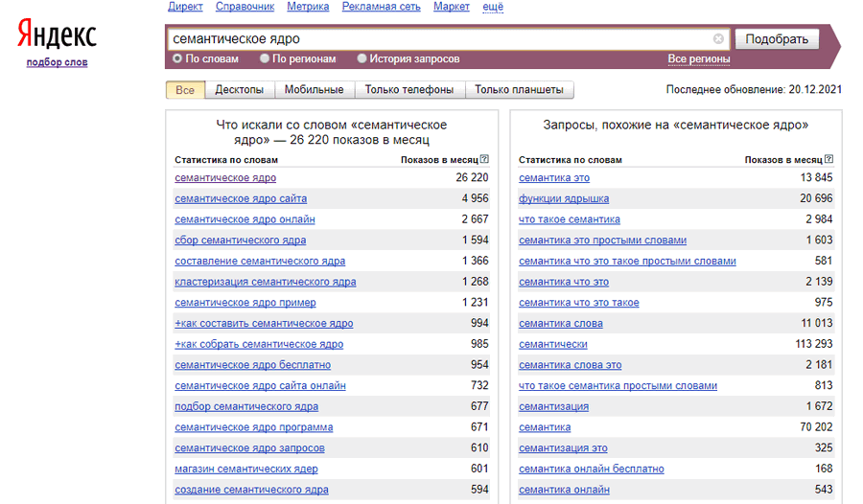Viewport: 863px width, 504px height.
Task: Open the 'Директ' link in top navigation
Action: (185, 7)
